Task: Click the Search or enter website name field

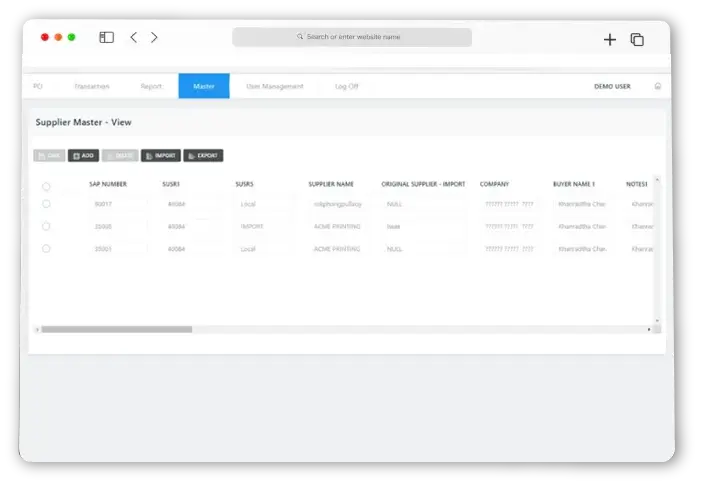Action: (352, 37)
